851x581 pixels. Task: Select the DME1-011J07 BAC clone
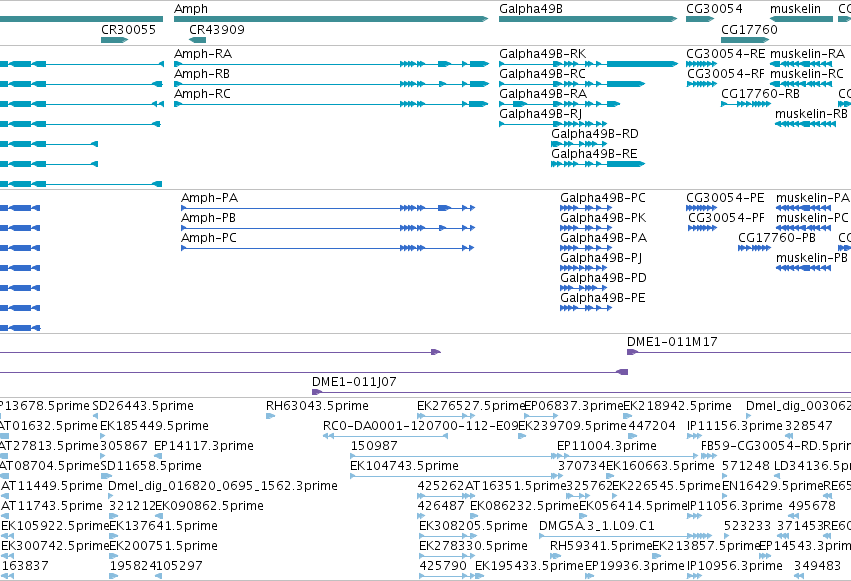581,392
